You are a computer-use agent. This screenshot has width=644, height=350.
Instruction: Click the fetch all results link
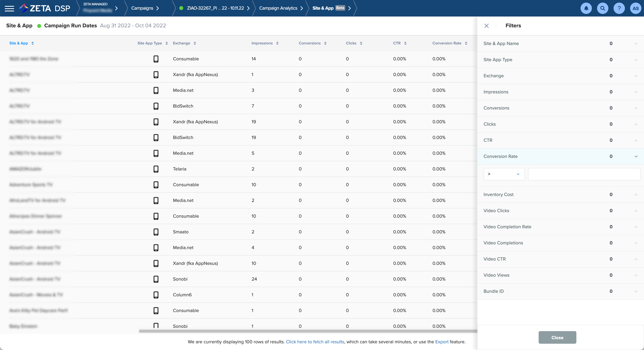tap(315, 342)
